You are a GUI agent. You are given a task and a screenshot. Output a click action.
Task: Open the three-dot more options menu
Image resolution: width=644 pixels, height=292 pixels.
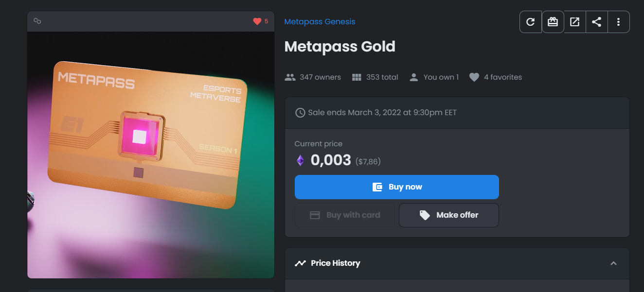(x=618, y=22)
